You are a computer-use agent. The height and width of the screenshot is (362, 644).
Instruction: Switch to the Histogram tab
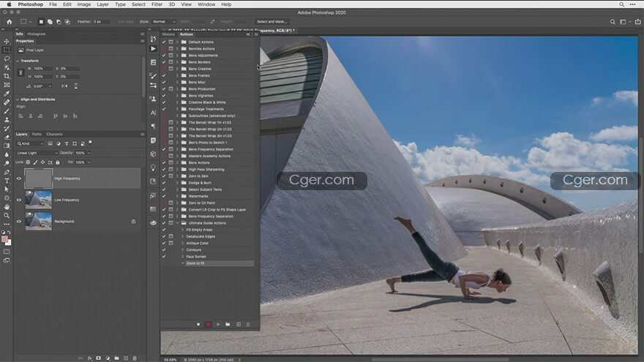click(36, 34)
